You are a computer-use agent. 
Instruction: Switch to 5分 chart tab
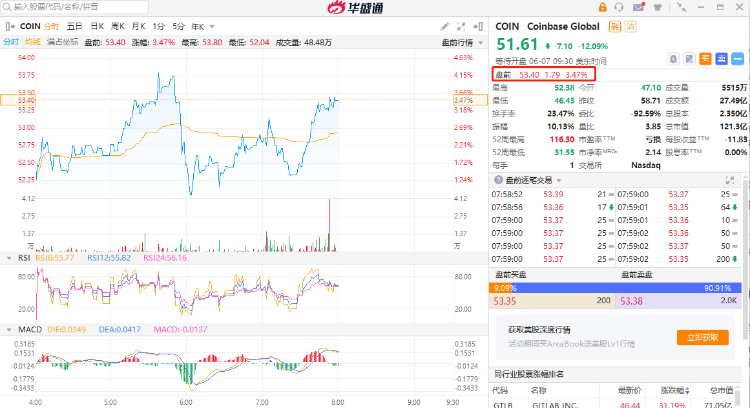coord(178,26)
